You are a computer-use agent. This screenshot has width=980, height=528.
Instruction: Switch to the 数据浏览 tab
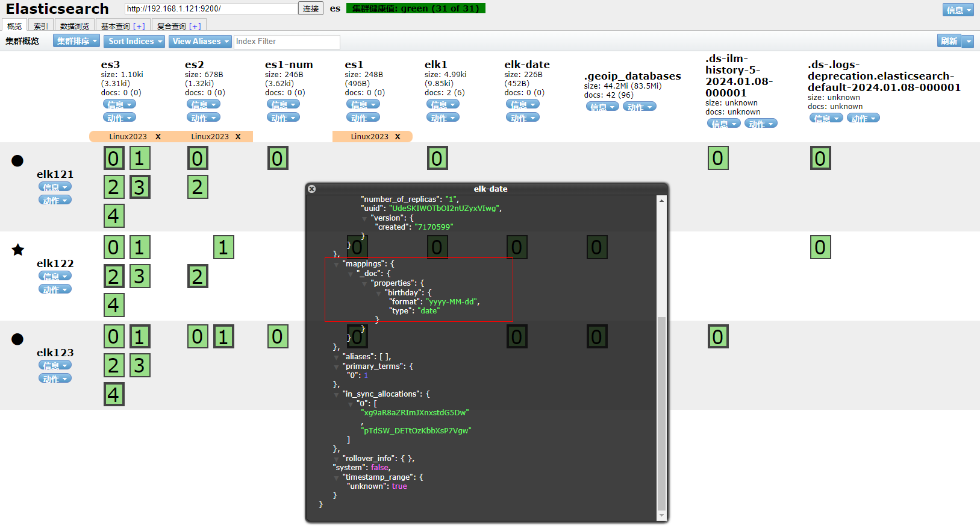pos(75,26)
